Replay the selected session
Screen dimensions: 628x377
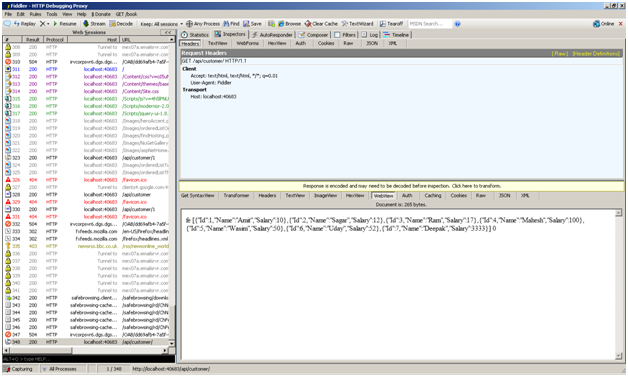pyautogui.click(x=24, y=24)
